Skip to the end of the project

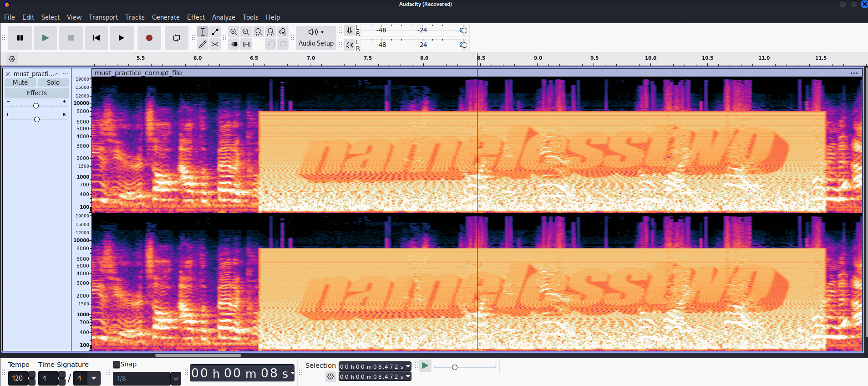pos(122,38)
